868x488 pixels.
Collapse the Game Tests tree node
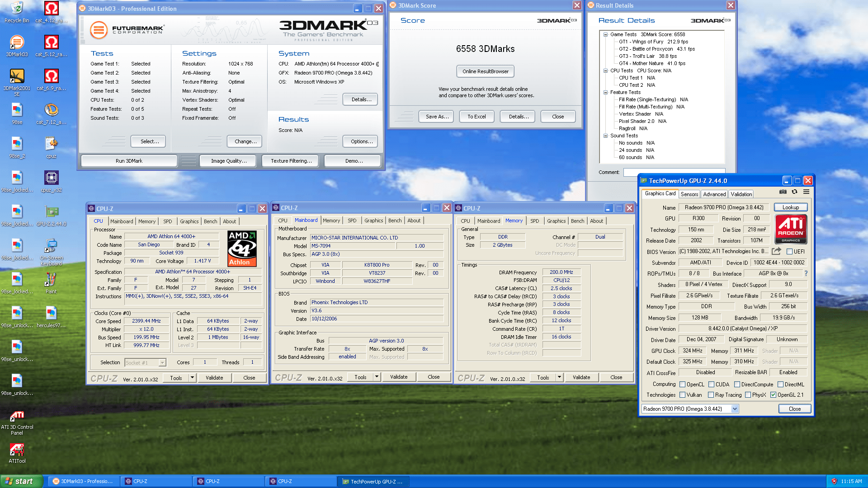tap(605, 34)
